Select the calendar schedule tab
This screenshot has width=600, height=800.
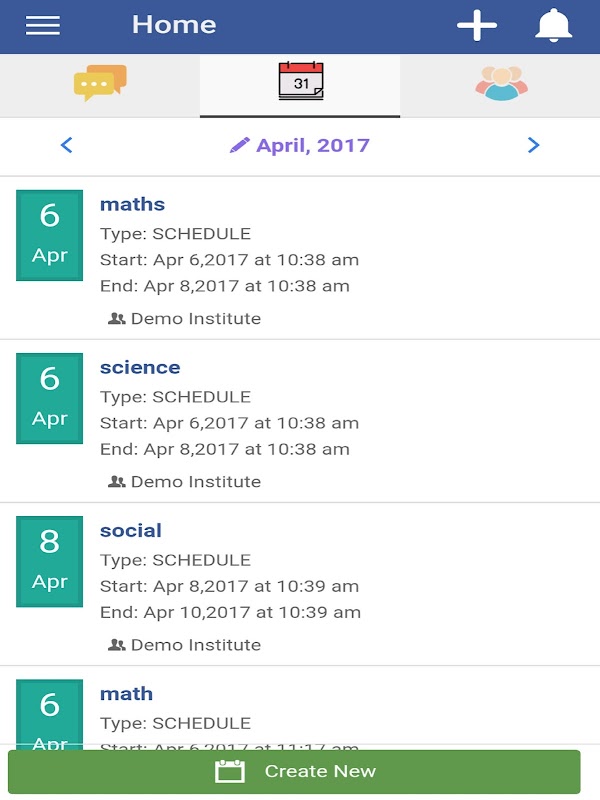tap(300, 84)
